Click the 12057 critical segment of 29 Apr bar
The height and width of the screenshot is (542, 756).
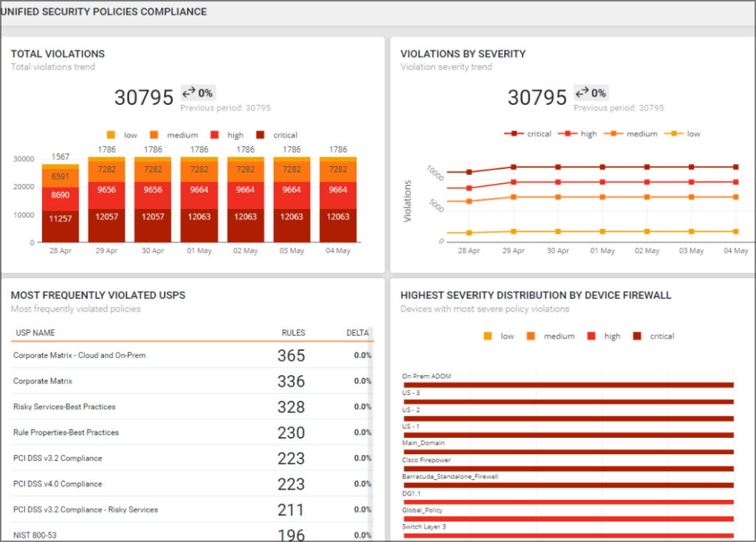point(106,226)
